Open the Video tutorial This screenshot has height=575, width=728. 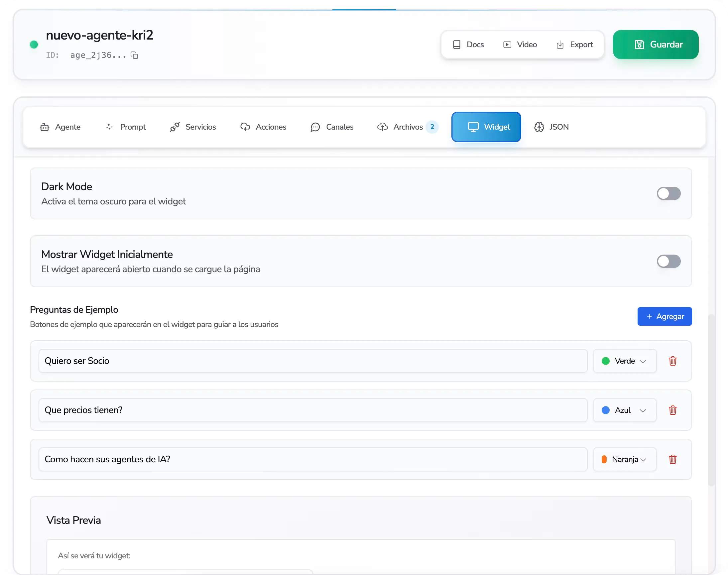click(x=520, y=45)
